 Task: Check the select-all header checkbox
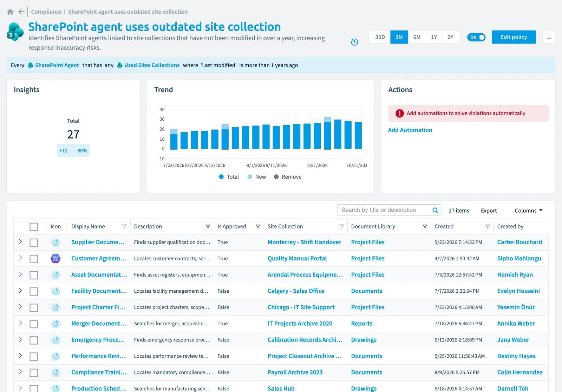click(34, 227)
